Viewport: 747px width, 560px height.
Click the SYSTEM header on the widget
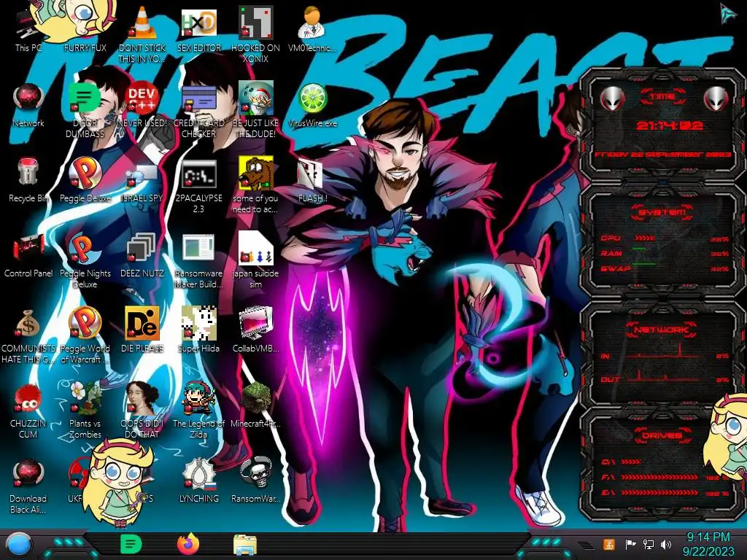pos(662,212)
